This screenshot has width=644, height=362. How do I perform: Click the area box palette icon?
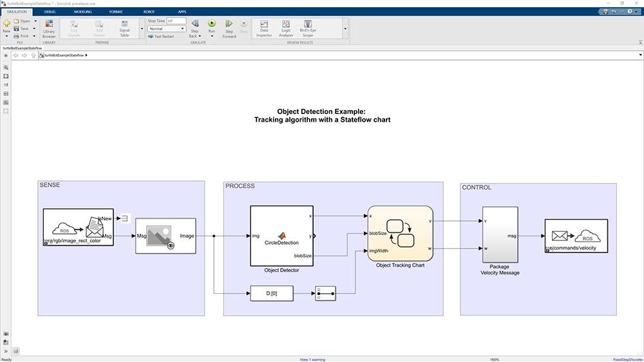coord(6,111)
